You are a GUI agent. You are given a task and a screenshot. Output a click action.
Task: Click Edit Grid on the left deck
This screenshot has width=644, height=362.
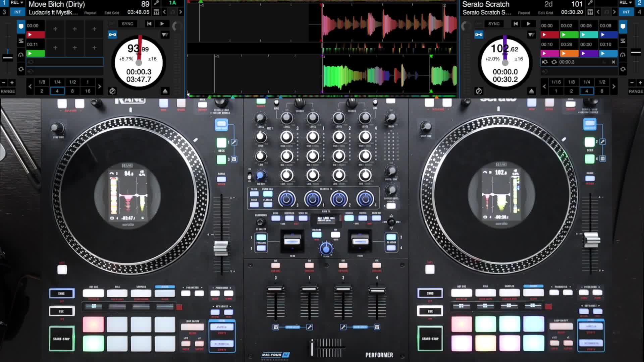112,13
